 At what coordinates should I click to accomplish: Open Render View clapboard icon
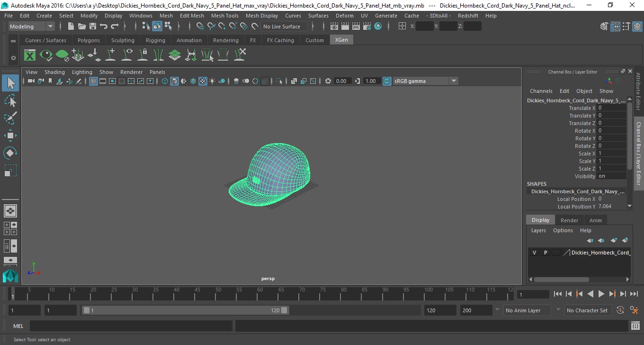334,27
